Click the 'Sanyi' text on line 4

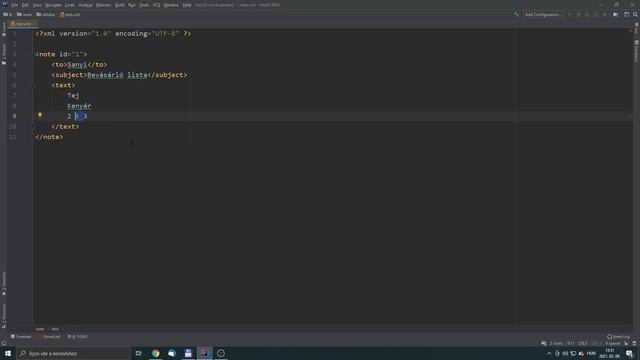(77, 64)
